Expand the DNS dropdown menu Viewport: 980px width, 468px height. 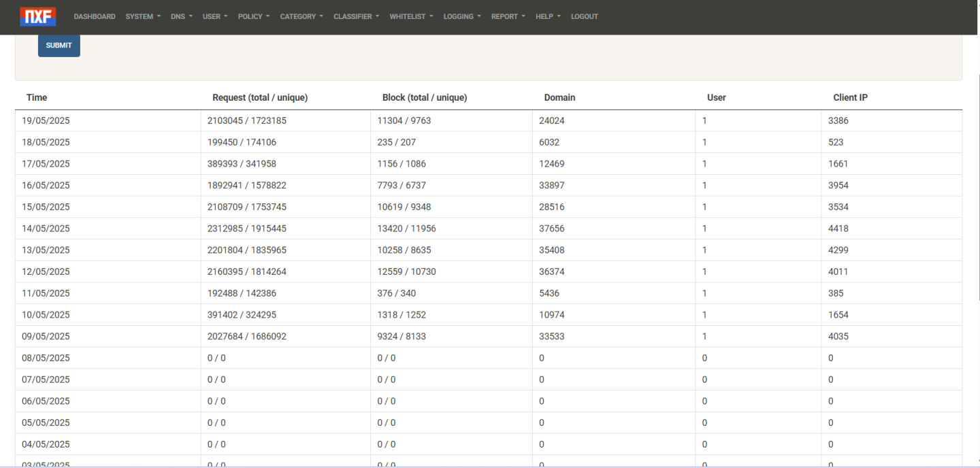click(181, 16)
